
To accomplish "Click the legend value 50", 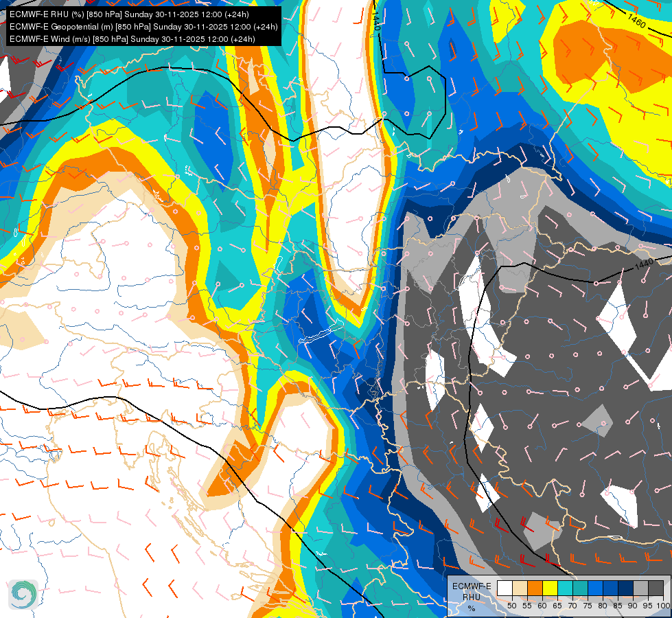I will click(511, 606).
